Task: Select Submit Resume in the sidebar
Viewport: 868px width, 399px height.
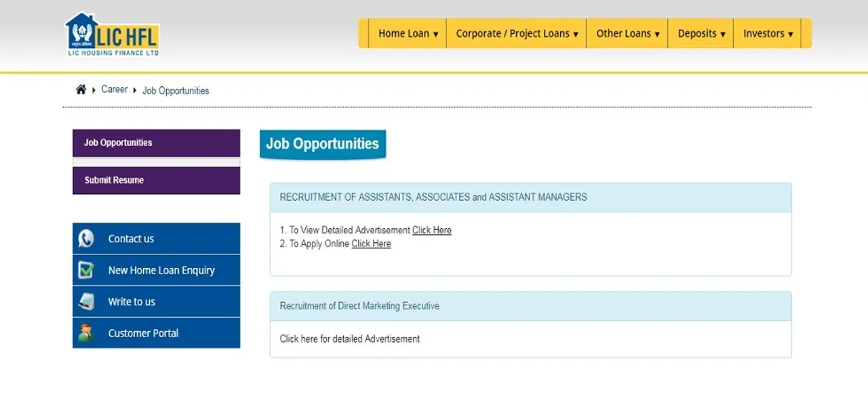Action: [157, 180]
